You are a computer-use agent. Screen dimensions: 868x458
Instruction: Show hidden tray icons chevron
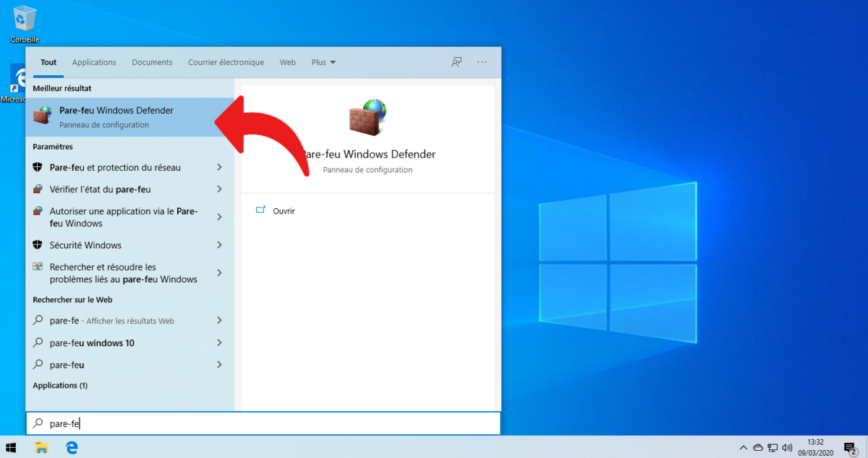(x=744, y=448)
